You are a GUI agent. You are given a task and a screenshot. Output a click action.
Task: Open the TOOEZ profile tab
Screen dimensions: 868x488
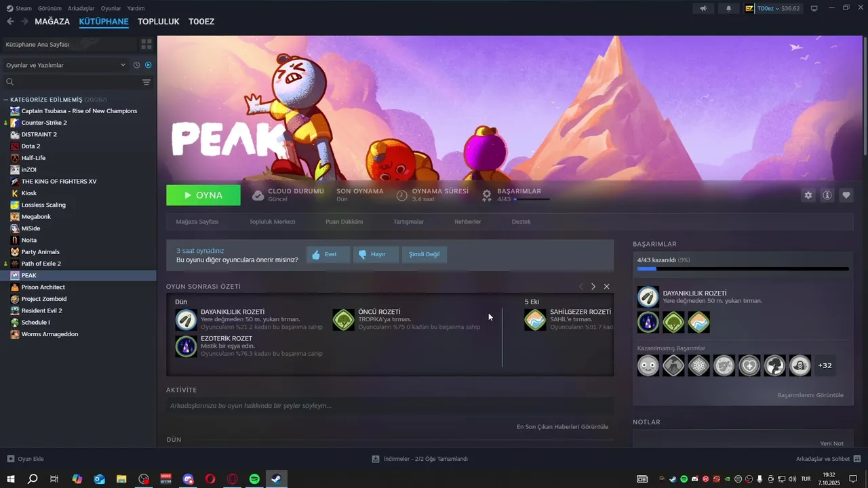click(x=201, y=22)
